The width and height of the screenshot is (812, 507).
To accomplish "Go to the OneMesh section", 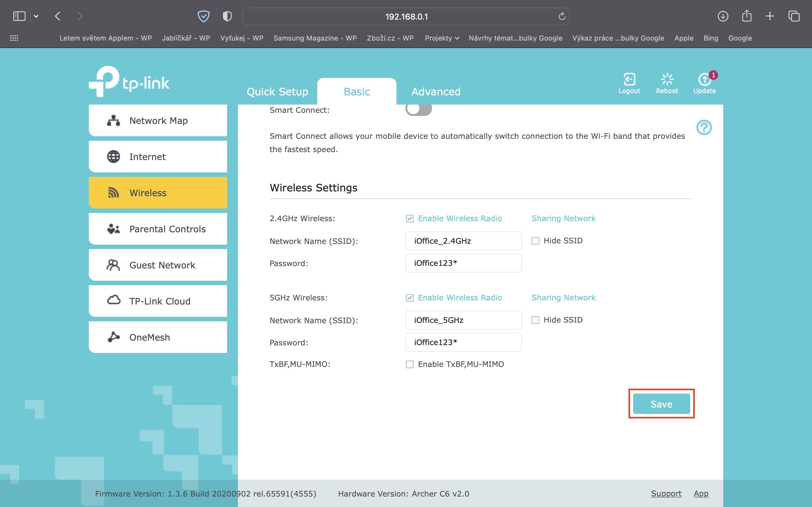I will [158, 337].
